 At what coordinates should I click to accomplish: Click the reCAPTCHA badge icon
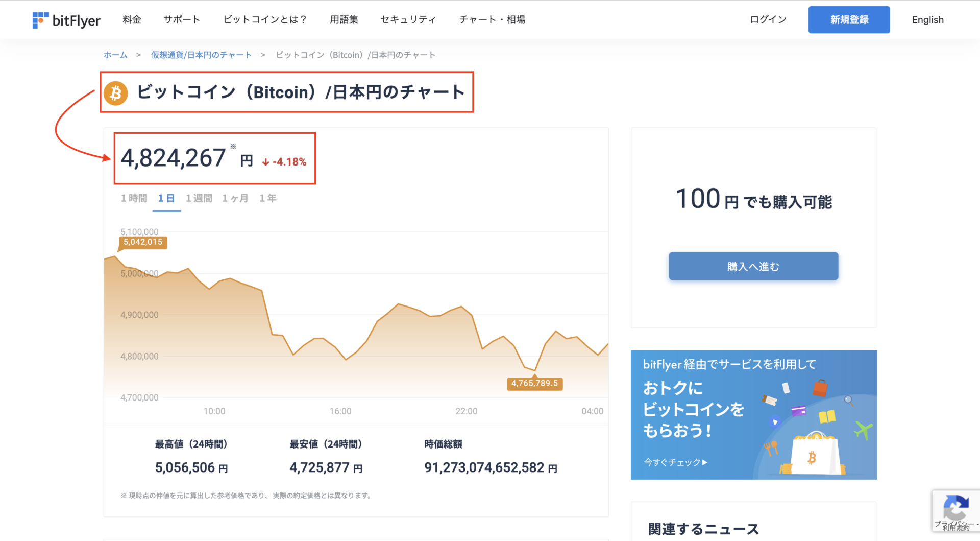(x=956, y=508)
